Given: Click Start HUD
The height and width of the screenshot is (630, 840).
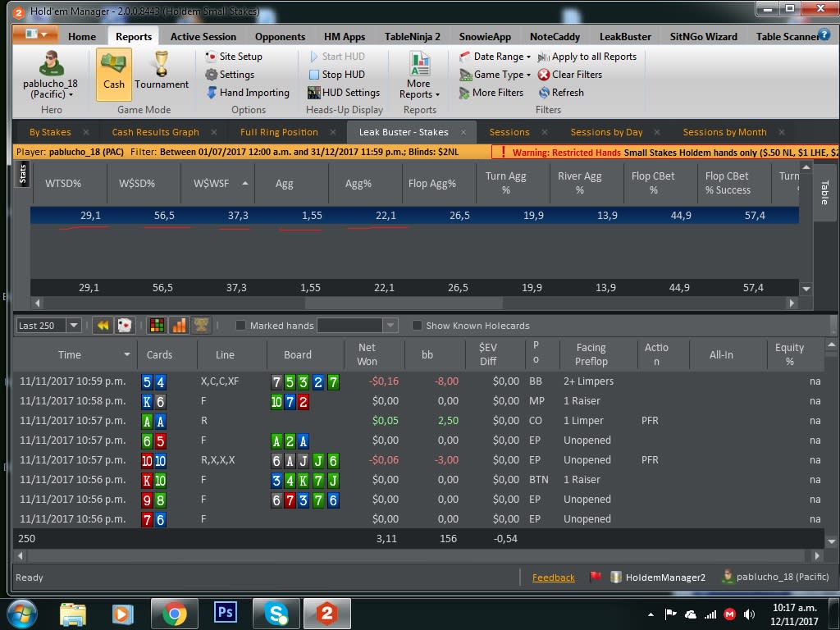Looking at the screenshot, I should 337,57.
